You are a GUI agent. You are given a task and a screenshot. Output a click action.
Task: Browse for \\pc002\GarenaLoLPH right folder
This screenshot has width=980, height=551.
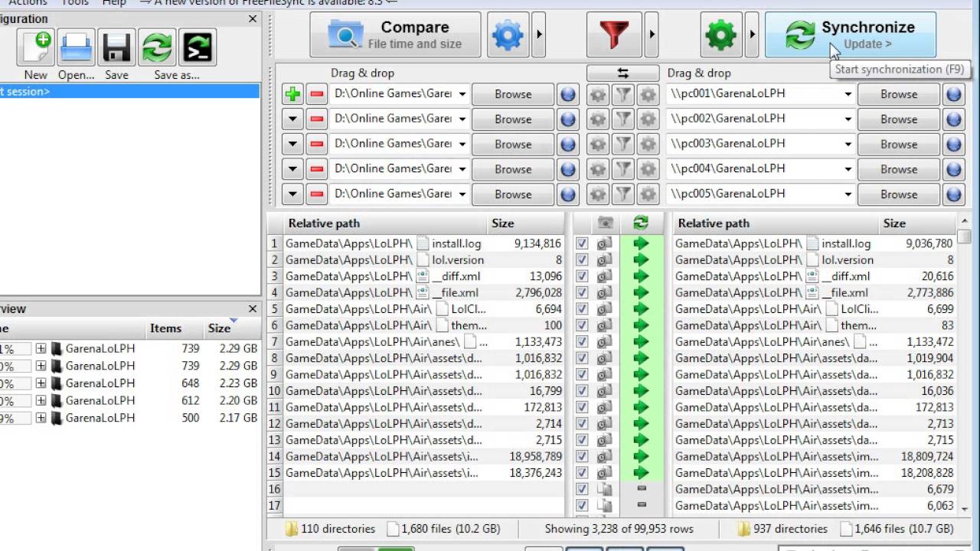coord(899,119)
